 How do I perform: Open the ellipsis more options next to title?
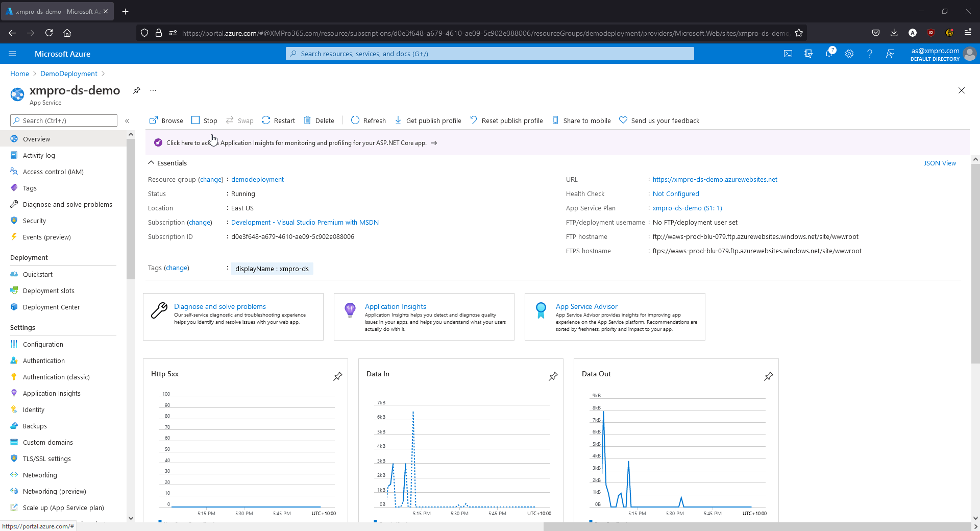153,90
